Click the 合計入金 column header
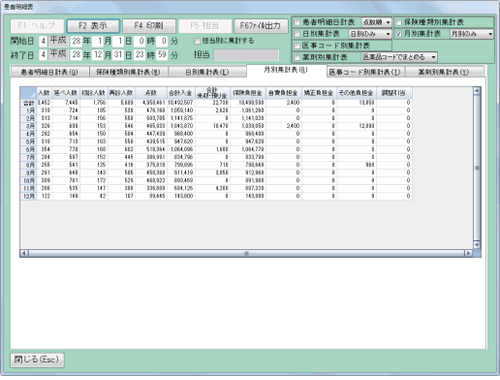This screenshot has height=380, width=500. pos(181,93)
